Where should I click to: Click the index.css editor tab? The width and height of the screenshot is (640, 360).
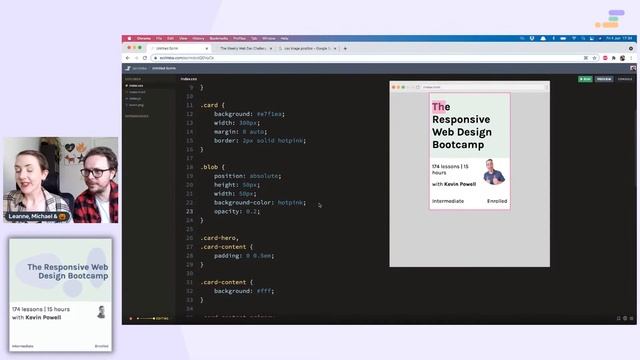(189, 79)
